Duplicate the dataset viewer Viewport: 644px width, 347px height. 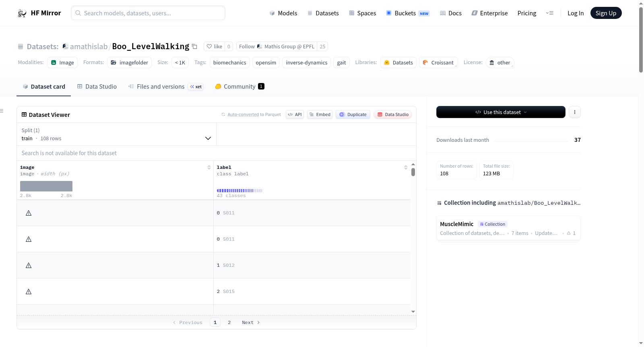click(353, 114)
